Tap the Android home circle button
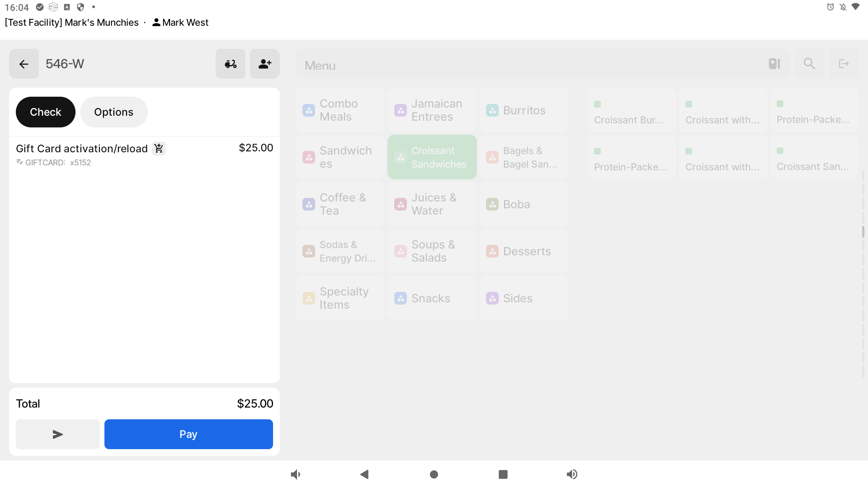This screenshot has width=868, height=488. pyautogui.click(x=434, y=474)
